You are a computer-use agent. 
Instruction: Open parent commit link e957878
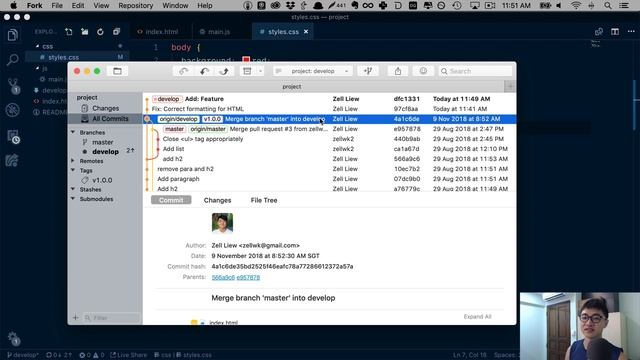(248, 277)
